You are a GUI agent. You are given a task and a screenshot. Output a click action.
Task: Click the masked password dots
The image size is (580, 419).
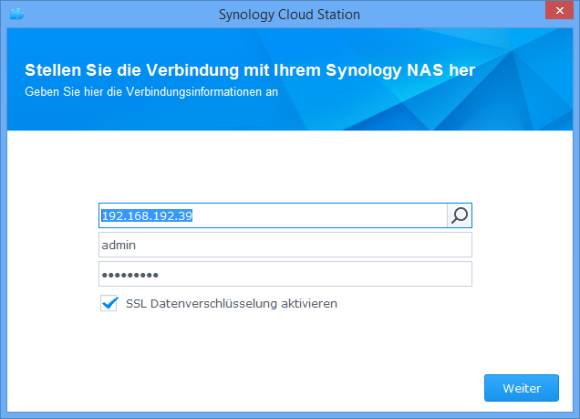point(130,275)
